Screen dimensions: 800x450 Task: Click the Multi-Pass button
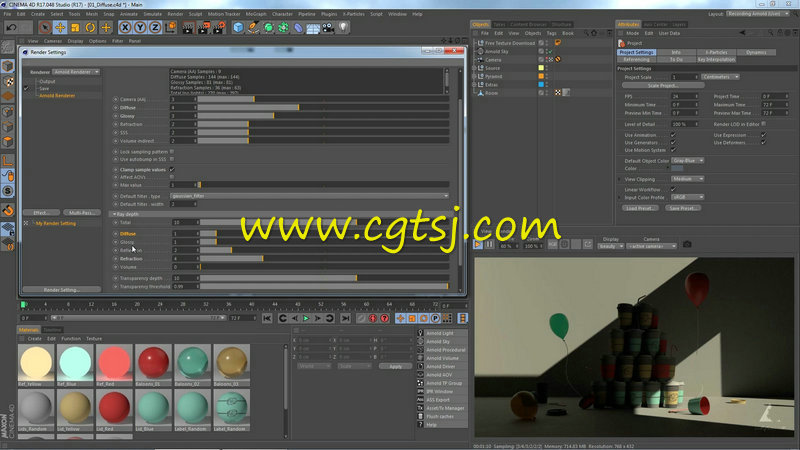[x=82, y=213]
